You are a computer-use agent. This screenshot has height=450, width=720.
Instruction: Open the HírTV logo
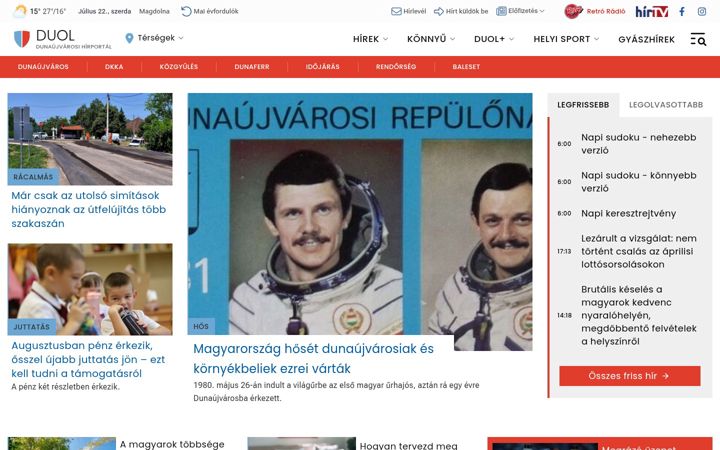(652, 11)
